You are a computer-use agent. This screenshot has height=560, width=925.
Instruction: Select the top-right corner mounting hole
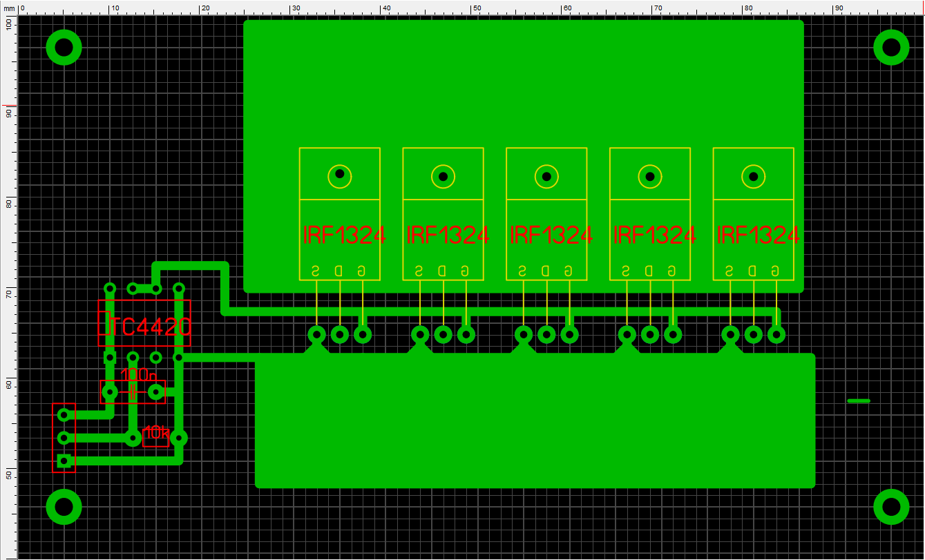[891, 48]
